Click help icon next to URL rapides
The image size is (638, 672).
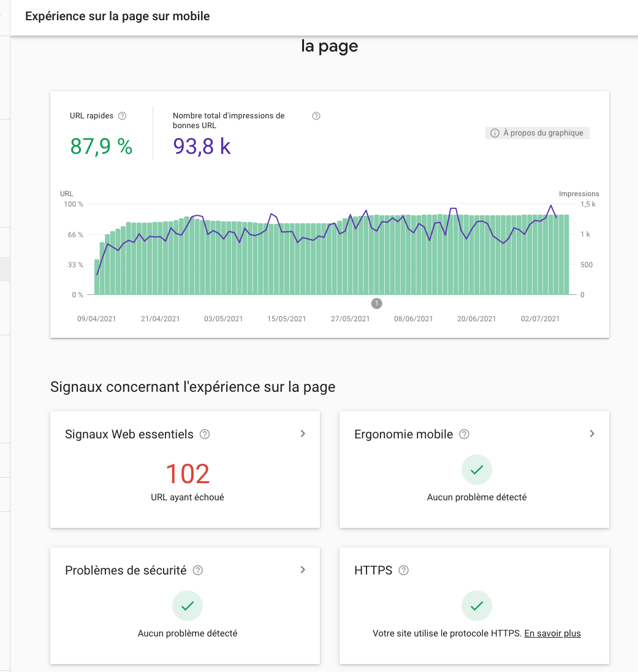coord(123,116)
